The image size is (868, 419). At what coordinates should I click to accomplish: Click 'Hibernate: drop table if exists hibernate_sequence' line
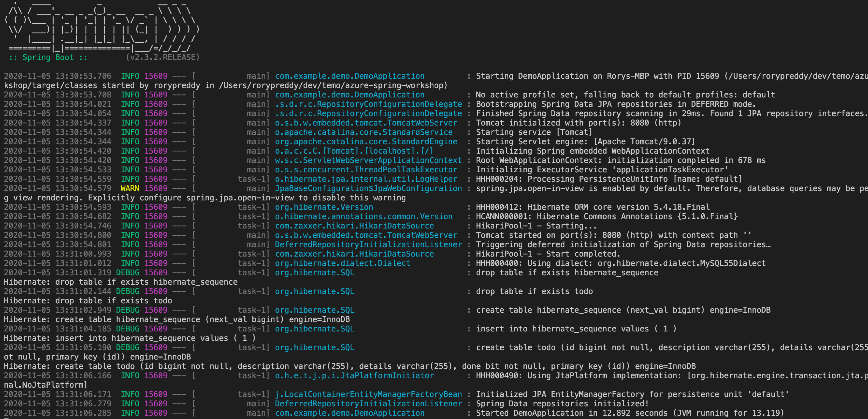[x=121, y=282]
